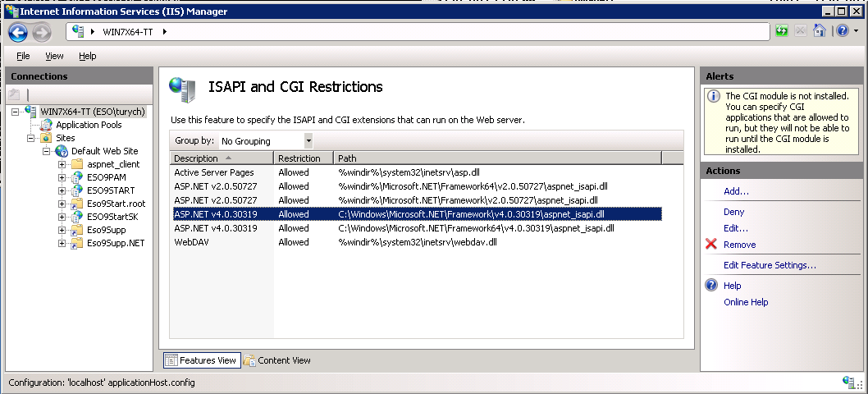Click the Default Web Site globe icon
Viewport: 868px width, 394px height.
point(62,151)
